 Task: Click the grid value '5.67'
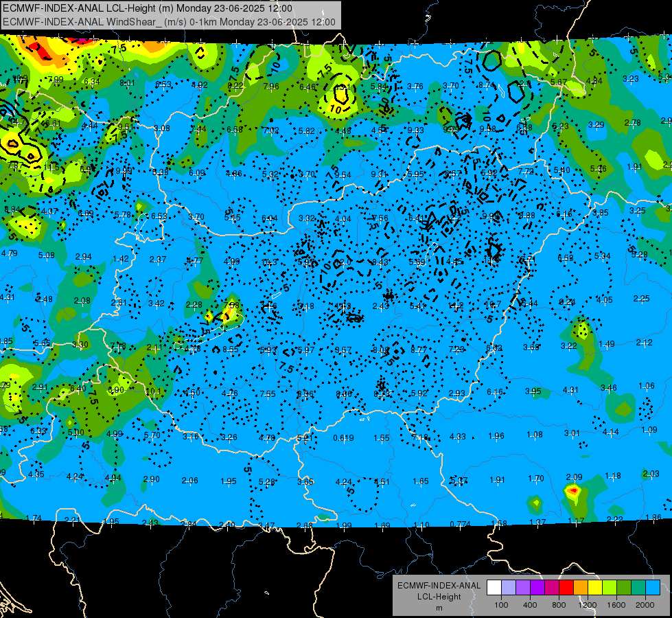(559, 82)
